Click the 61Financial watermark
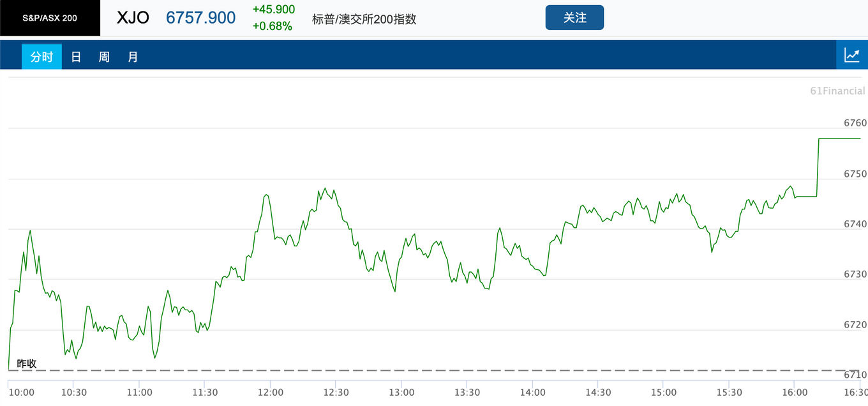This screenshot has height=406, width=868. click(837, 91)
